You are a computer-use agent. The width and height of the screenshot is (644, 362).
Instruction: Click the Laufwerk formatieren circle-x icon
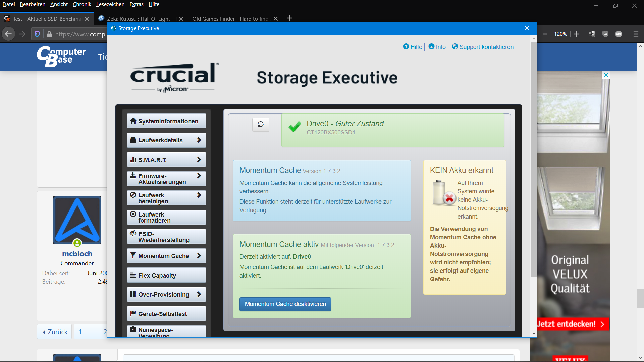[133, 214]
